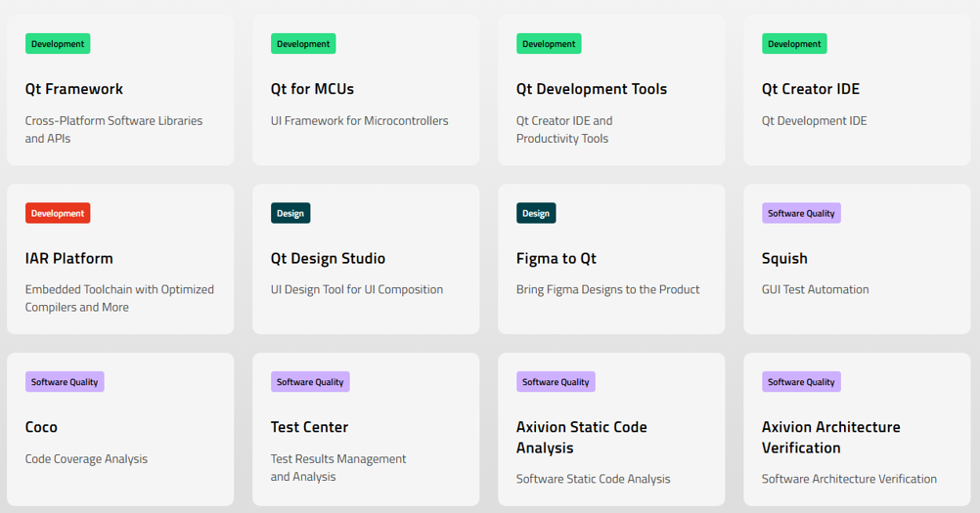Click 'Qt Creator IDE and Productivity Tools' description
The image size is (980, 513).
click(564, 130)
